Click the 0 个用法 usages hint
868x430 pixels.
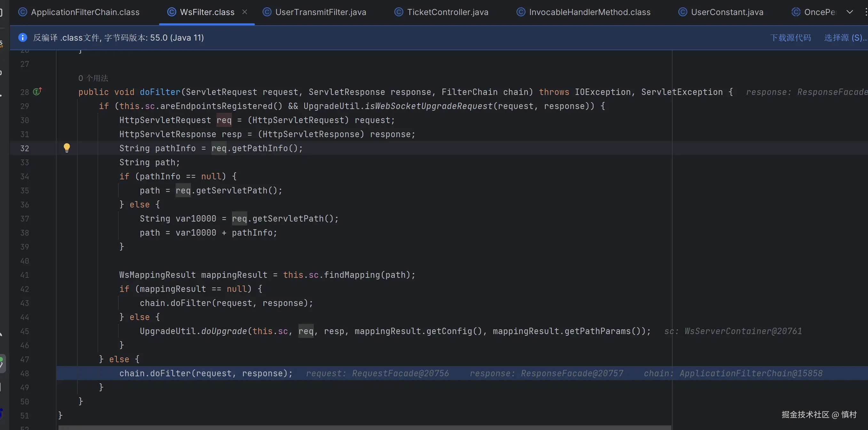(93, 78)
